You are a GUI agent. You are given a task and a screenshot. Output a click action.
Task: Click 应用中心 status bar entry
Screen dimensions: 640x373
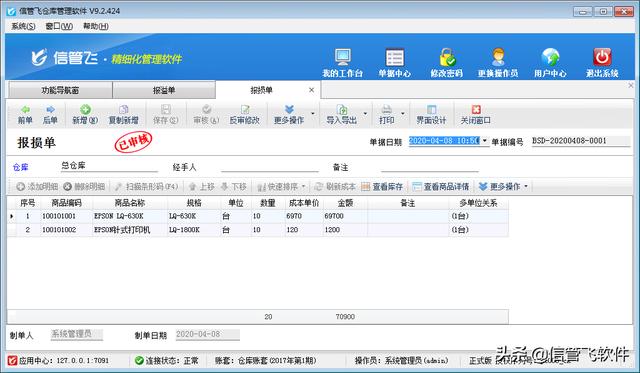(59, 360)
